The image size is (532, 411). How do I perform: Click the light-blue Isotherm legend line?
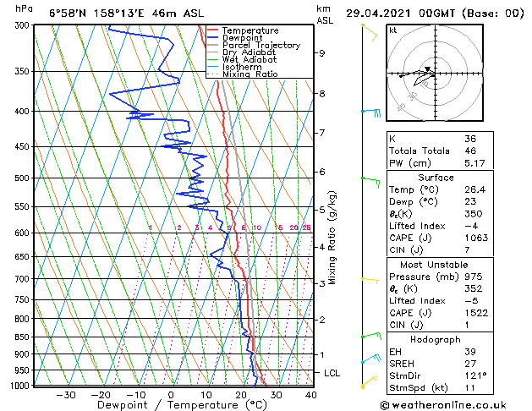tap(212, 67)
